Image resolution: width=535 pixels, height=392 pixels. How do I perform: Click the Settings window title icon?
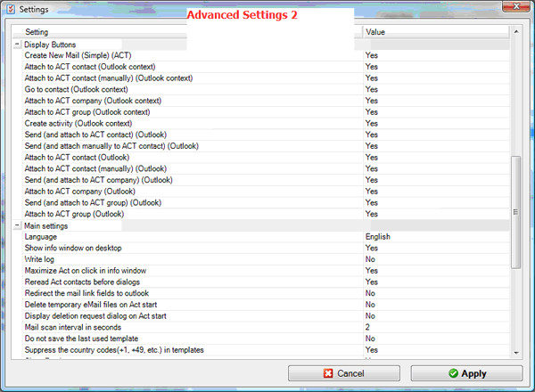10,8
